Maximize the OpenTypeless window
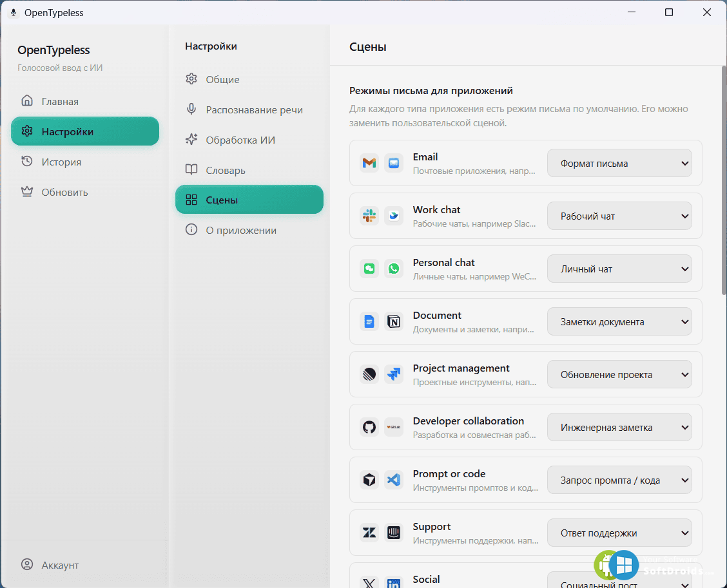The height and width of the screenshot is (588, 727). pos(668,12)
